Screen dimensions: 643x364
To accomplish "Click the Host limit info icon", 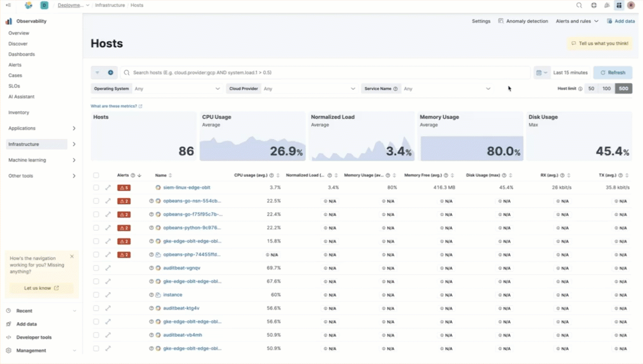I will (580, 89).
